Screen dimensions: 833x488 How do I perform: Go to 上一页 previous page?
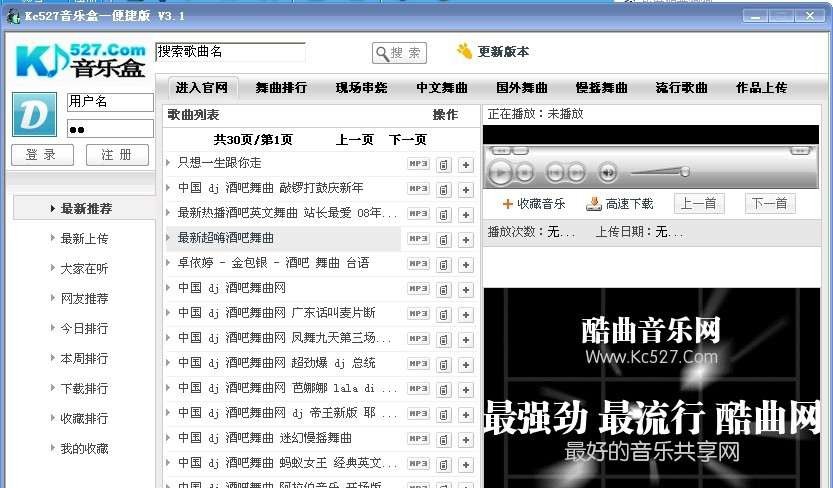[354, 140]
